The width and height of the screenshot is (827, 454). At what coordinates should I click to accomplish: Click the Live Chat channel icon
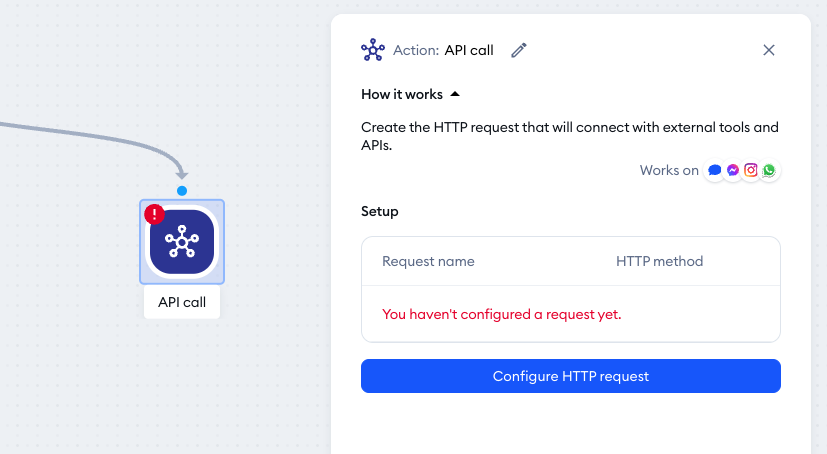pos(715,170)
